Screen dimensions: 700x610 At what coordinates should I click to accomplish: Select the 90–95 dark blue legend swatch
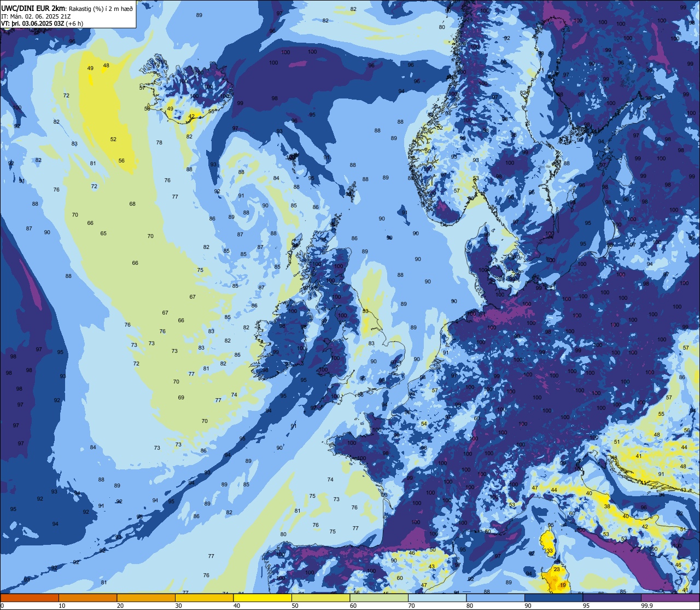click(x=553, y=597)
